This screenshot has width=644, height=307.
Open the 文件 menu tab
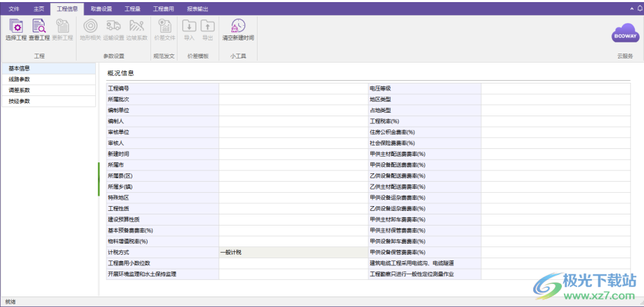point(14,8)
